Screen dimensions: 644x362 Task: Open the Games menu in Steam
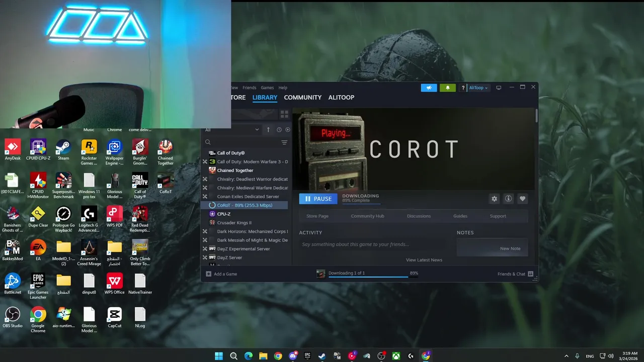[267, 87]
